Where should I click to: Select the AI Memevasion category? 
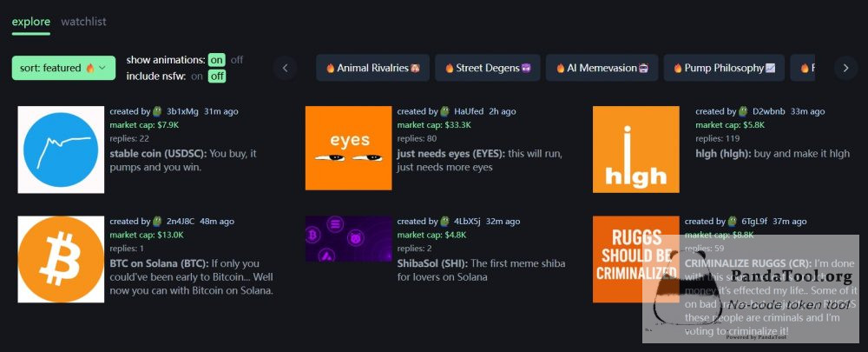click(x=602, y=68)
